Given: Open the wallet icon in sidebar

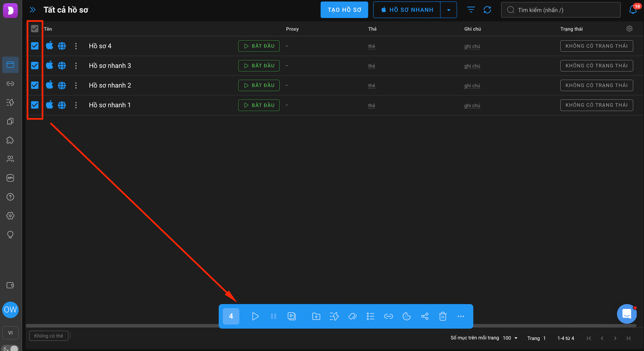Looking at the screenshot, I should 10,285.
